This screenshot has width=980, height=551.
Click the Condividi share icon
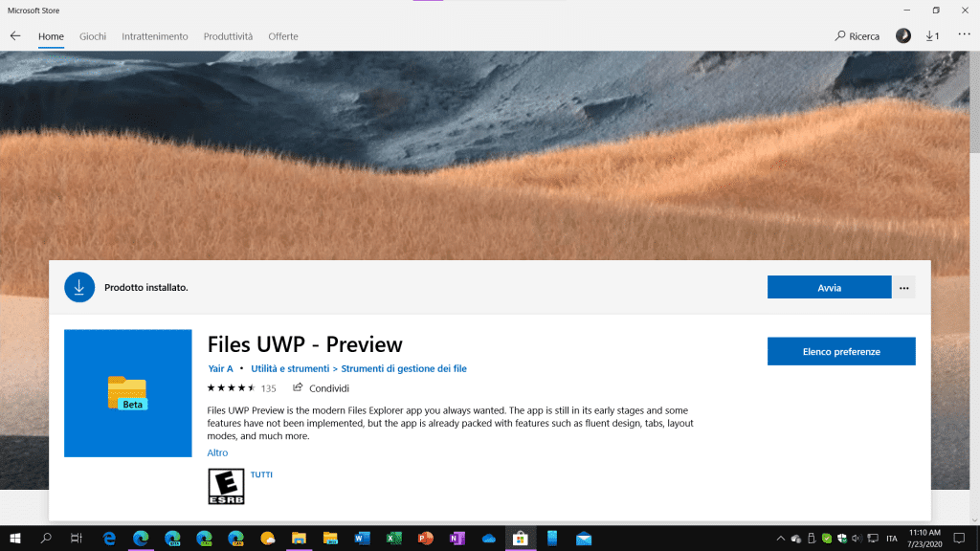pos(298,388)
